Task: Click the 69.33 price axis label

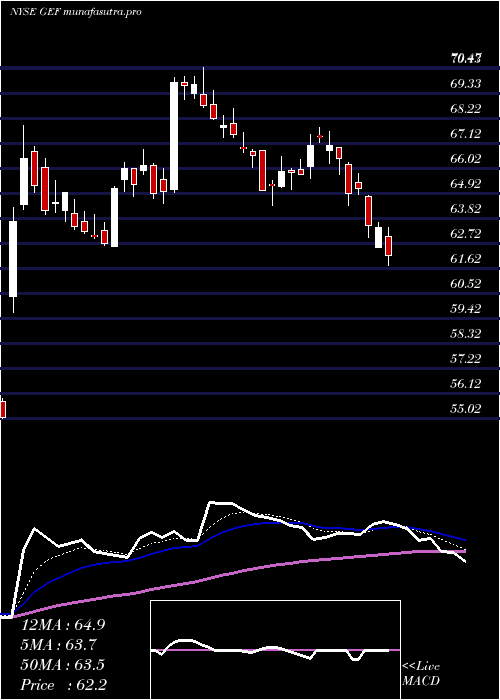Action: tap(466, 83)
